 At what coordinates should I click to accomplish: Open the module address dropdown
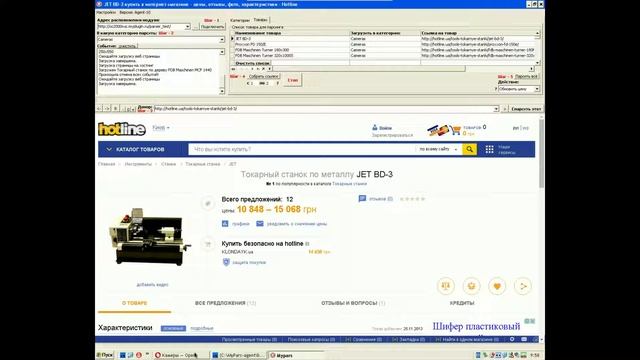187,27
